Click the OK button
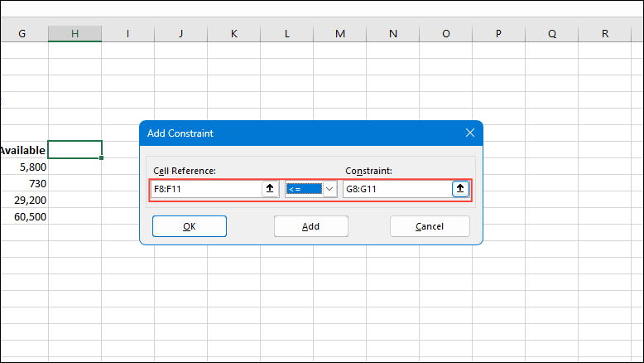Viewport: 644px width, 363px height. click(x=189, y=226)
